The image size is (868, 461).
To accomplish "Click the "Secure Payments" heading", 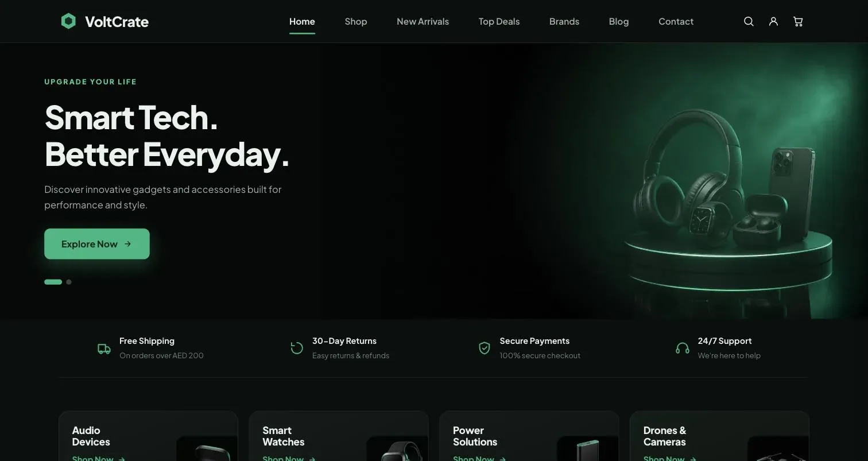I will coord(534,341).
